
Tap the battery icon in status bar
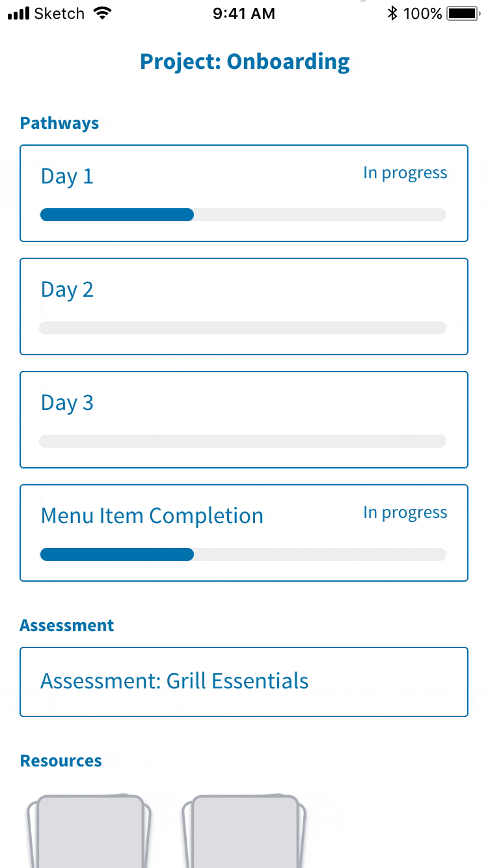pyautogui.click(x=464, y=13)
